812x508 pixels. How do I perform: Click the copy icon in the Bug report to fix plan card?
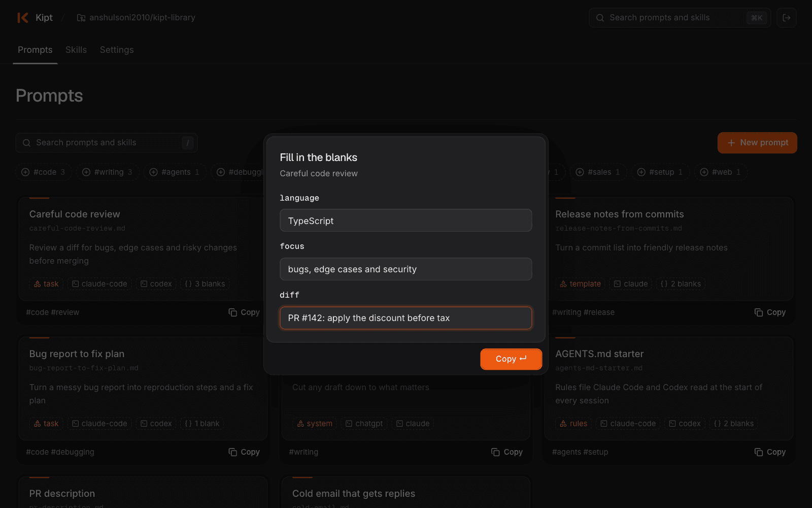tap(233, 452)
